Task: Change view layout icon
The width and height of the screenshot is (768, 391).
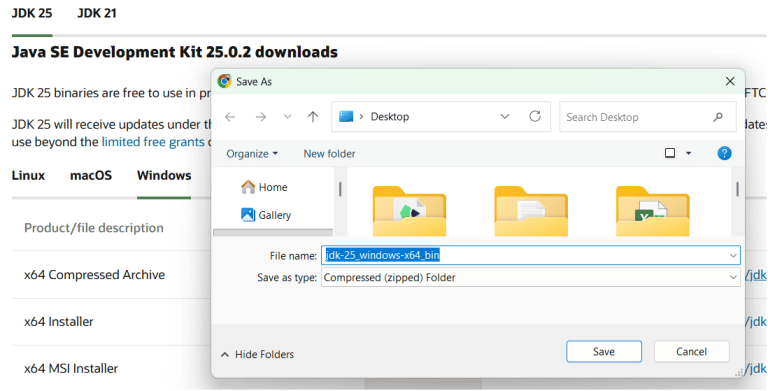Action: [670, 153]
